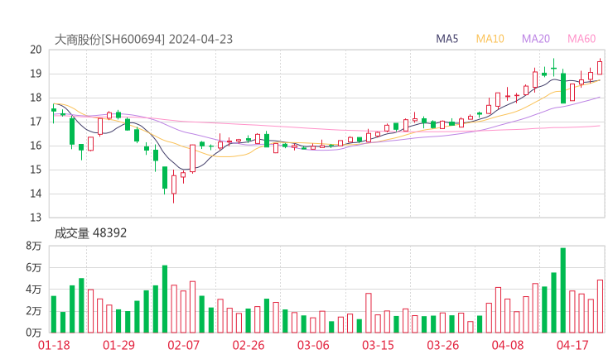Click the last red candlestick at chart end

coord(600,67)
